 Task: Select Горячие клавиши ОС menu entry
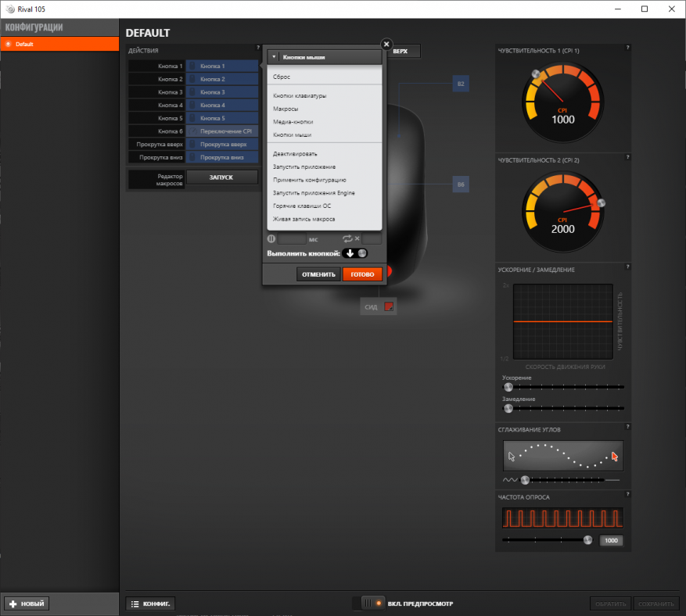point(324,206)
